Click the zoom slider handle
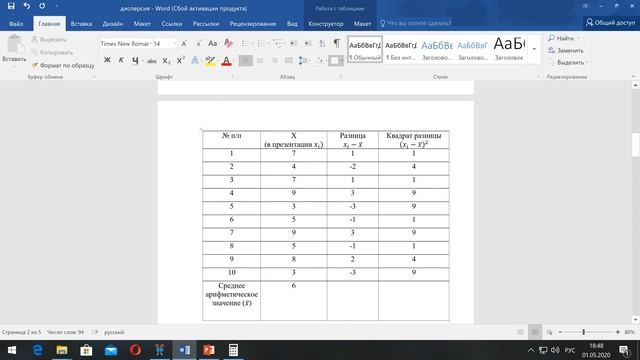Image resolution: width=640 pixels, height=360 pixels. tap(584, 332)
